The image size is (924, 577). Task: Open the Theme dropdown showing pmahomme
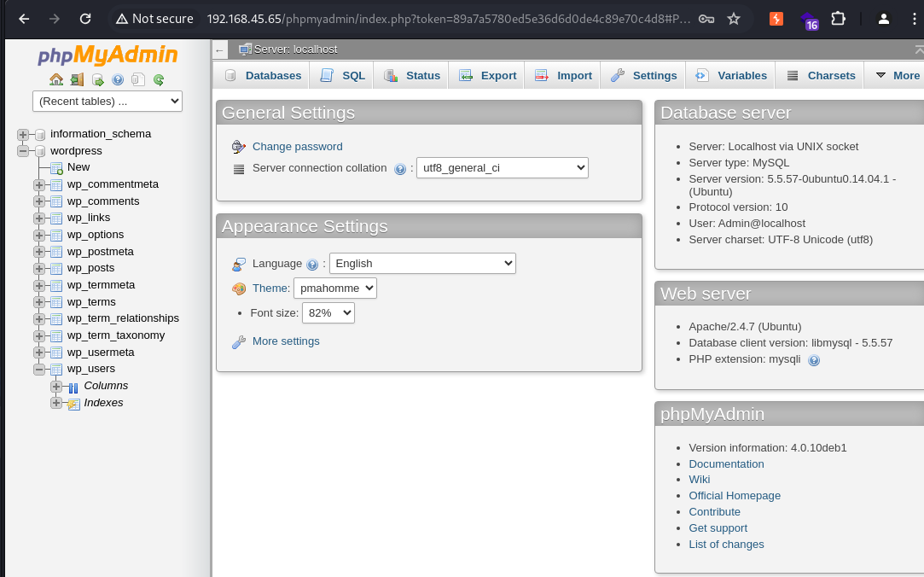[335, 288]
